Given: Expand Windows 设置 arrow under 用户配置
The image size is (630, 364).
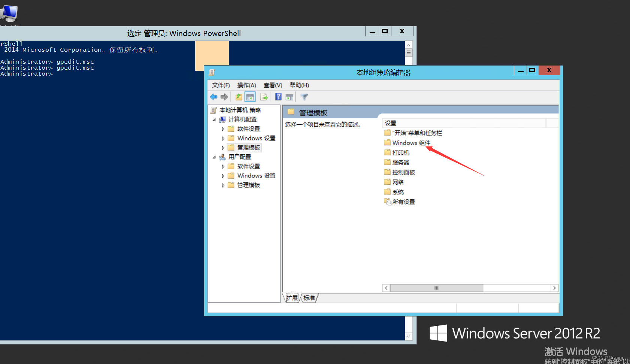Looking at the screenshot, I should coord(223,176).
